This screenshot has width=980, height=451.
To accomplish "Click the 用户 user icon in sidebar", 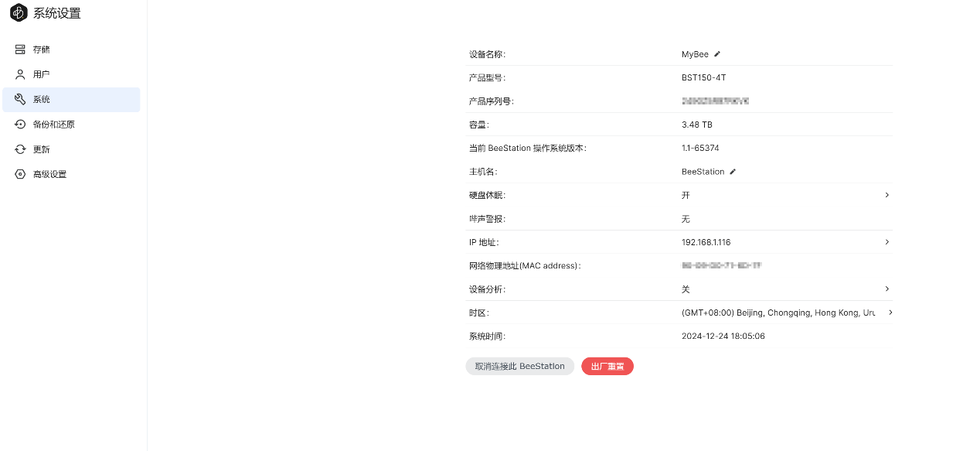I will (20, 74).
